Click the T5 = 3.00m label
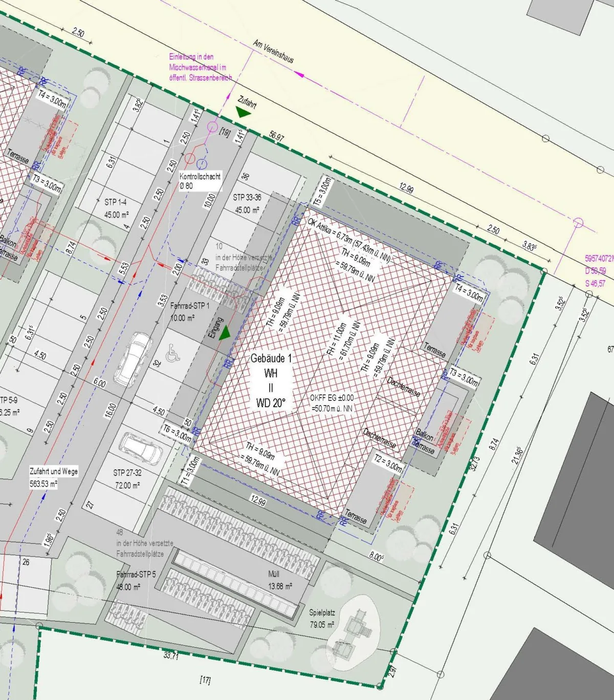The width and height of the screenshot is (614, 700). (x=323, y=192)
